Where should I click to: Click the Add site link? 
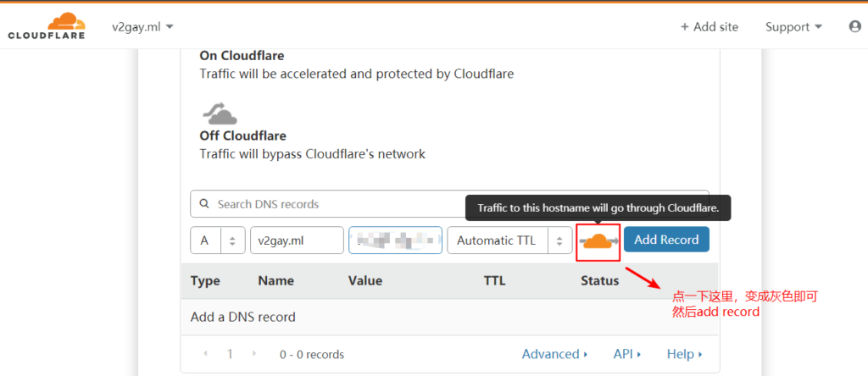[709, 26]
